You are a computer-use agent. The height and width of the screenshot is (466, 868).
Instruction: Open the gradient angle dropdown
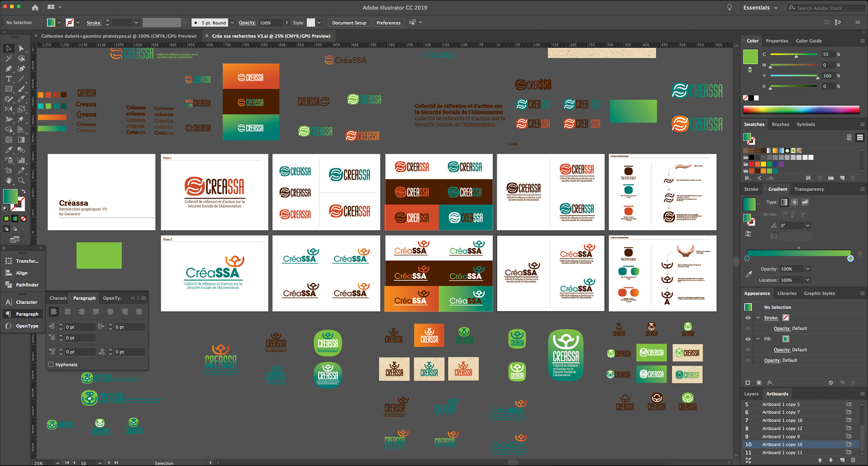coord(807,225)
